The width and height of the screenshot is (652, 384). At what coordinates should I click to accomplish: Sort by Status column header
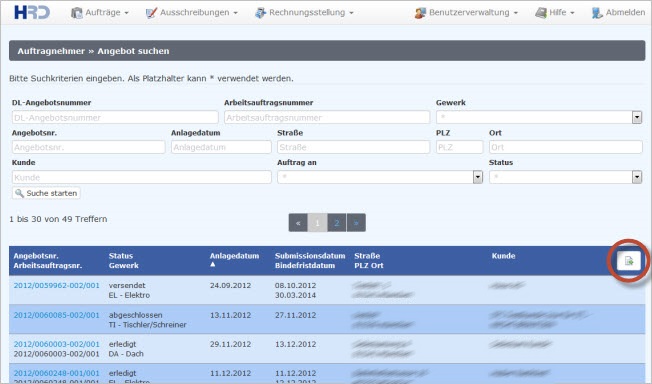point(121,256)
